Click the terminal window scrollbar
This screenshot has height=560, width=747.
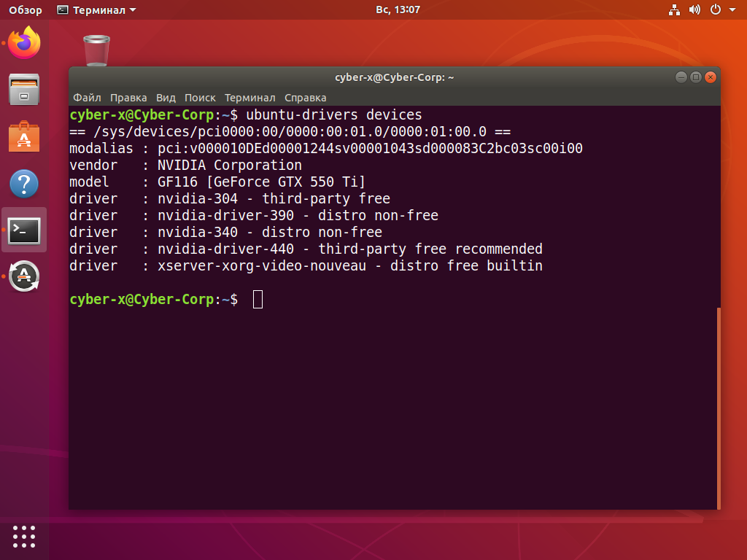(719, 408)
